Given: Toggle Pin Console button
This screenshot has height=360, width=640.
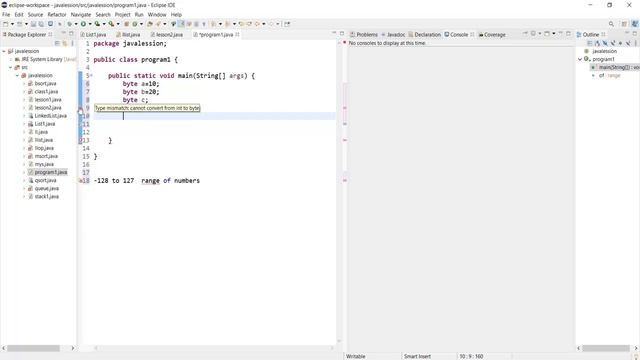Looking at the screenshot, I should pyautogui.click(x=525, y=33).
